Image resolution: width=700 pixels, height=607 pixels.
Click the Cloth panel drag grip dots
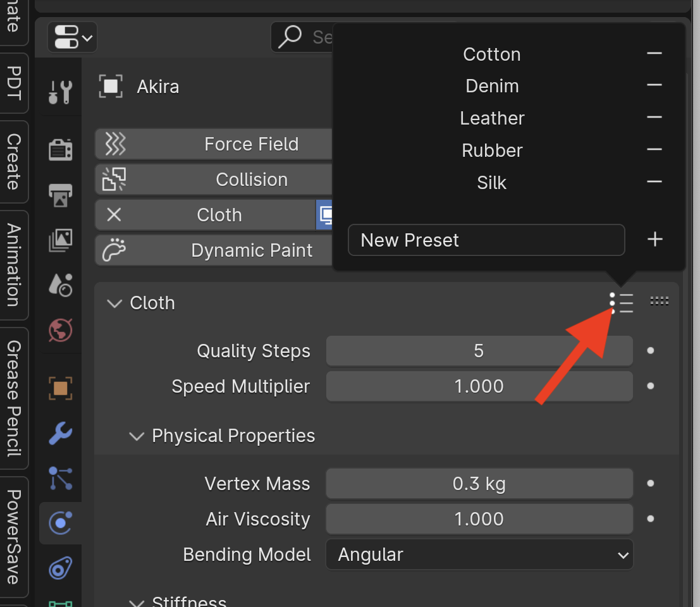tap(660, 301)
